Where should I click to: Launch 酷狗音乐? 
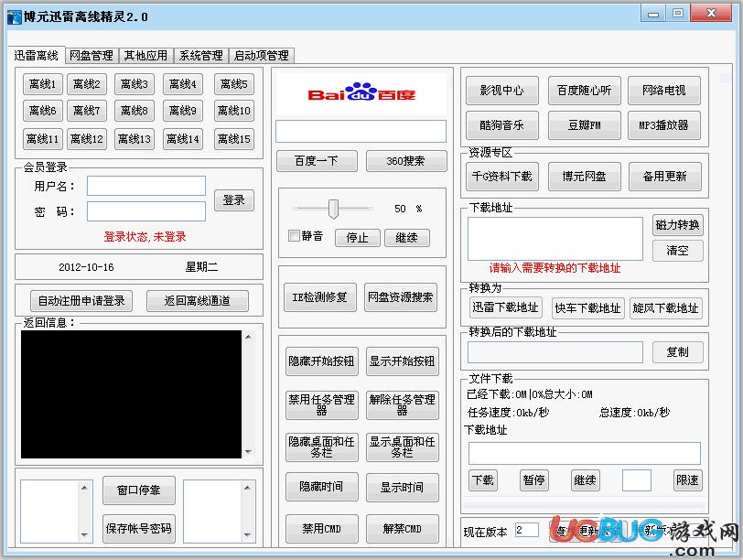click(x=502, y=125)
